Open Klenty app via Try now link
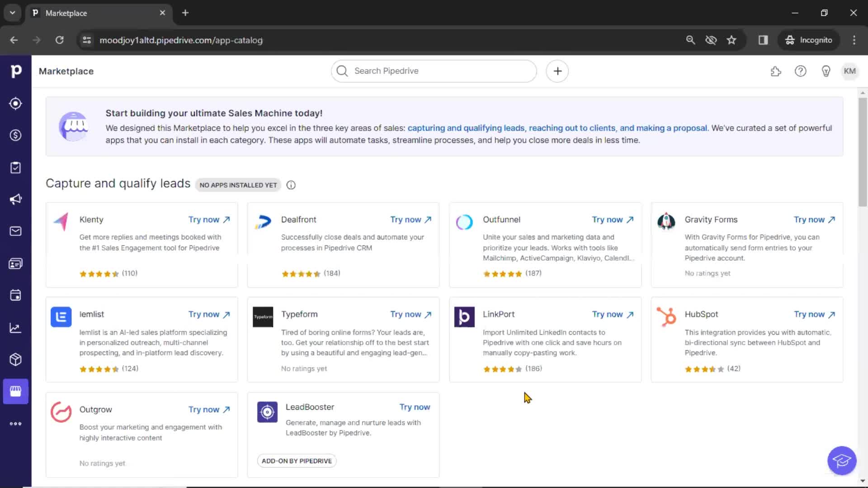 (209, 219)
